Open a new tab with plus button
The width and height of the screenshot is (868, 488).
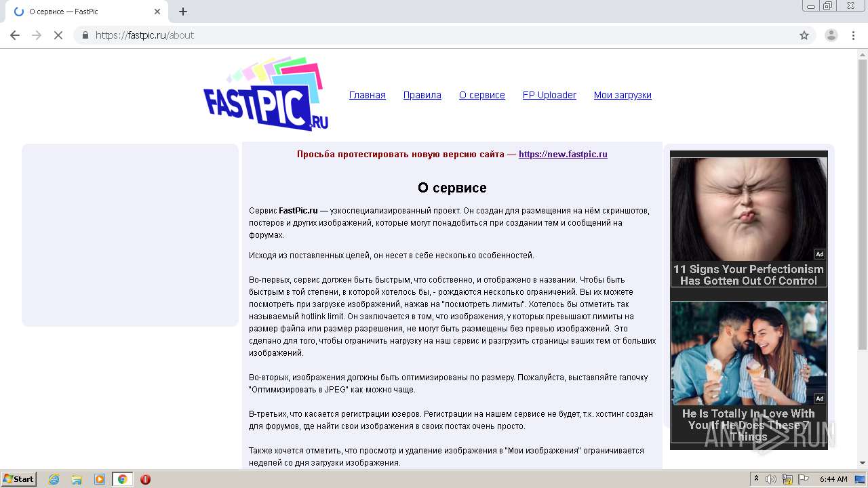183,12
